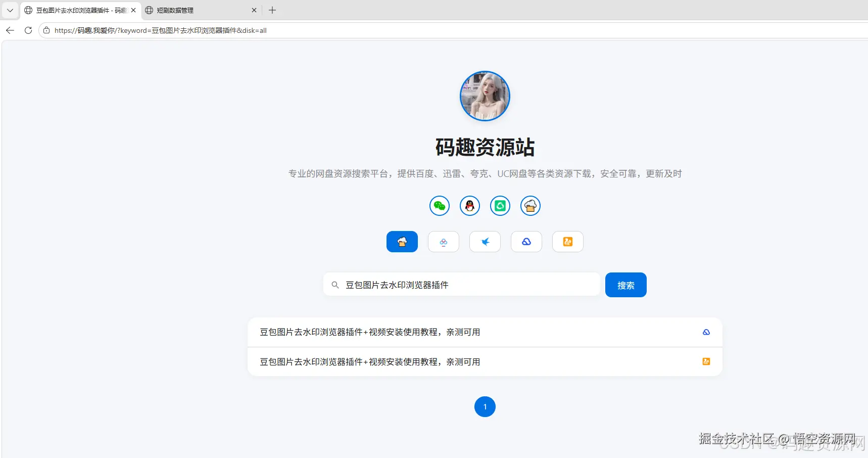The height and width of the screenshot is (458, 868).
Task: Filter results by UC disk icon
Action: 568,242
